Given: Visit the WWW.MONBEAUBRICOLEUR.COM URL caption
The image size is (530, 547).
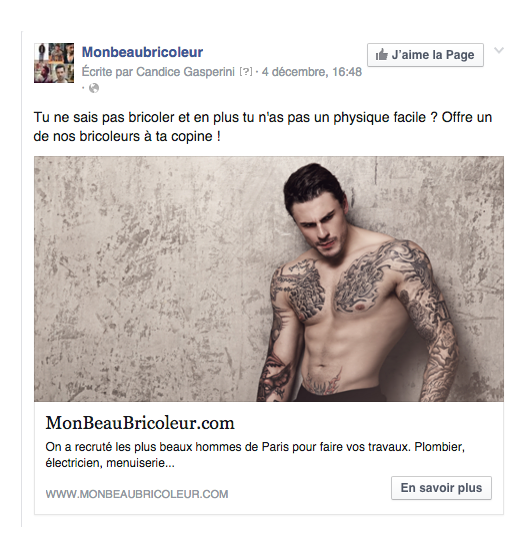Looking at the screenshot, I should [x=137, y=494].
